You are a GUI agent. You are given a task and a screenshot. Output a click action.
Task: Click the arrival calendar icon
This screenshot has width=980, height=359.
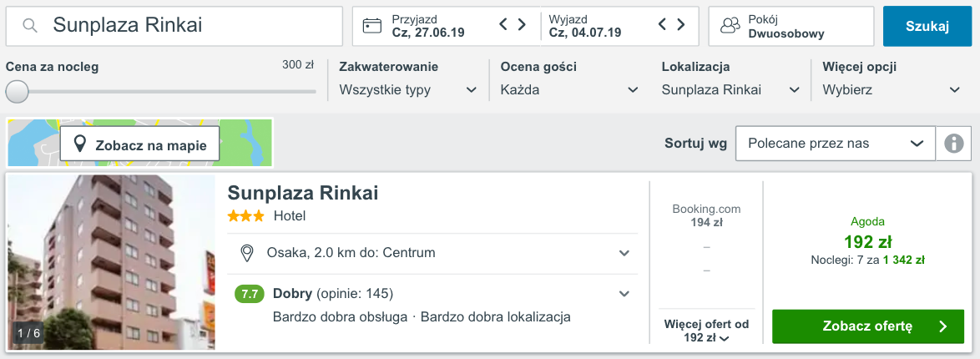click(x=372, y=26)
